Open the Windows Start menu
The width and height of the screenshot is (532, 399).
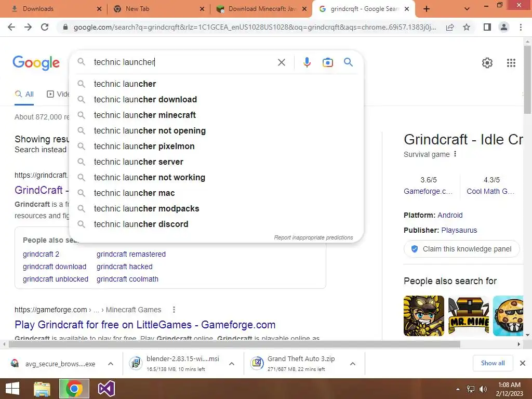pos(12,389)
